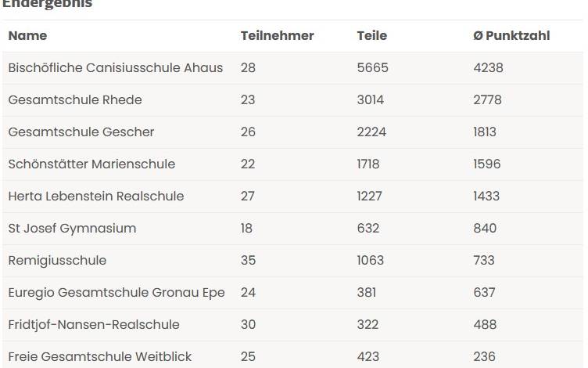Screen dimensions: 588x368
Task: Select the 1063 Teile value for Remigiusschule
Action: click(371, 261)
